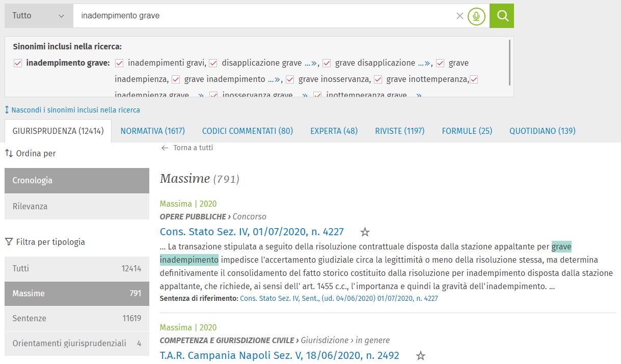Click the microphone voice search icon
Viewport: 621px width, 364px height.
tap(476, 16)
